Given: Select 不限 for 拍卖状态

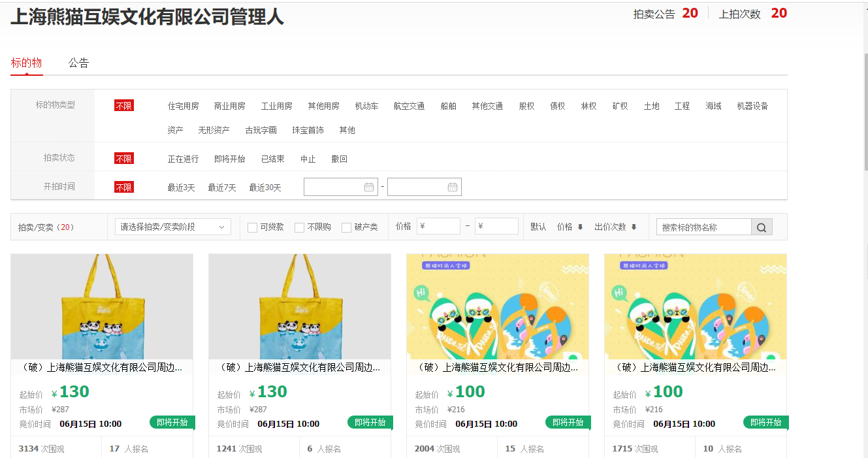Looking at the screenshot, I should 124,159.
